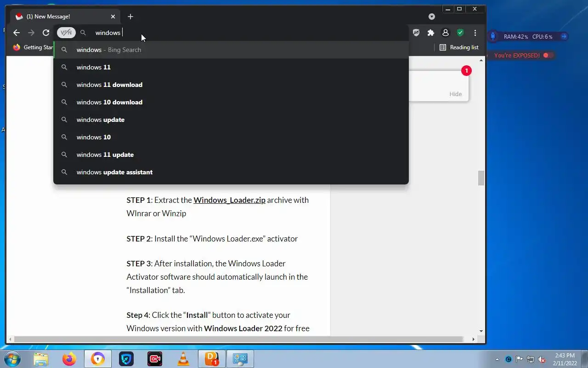Select the 'windows 10' suggestion
This screenshot has width=588, height=368.
[231, 137]
